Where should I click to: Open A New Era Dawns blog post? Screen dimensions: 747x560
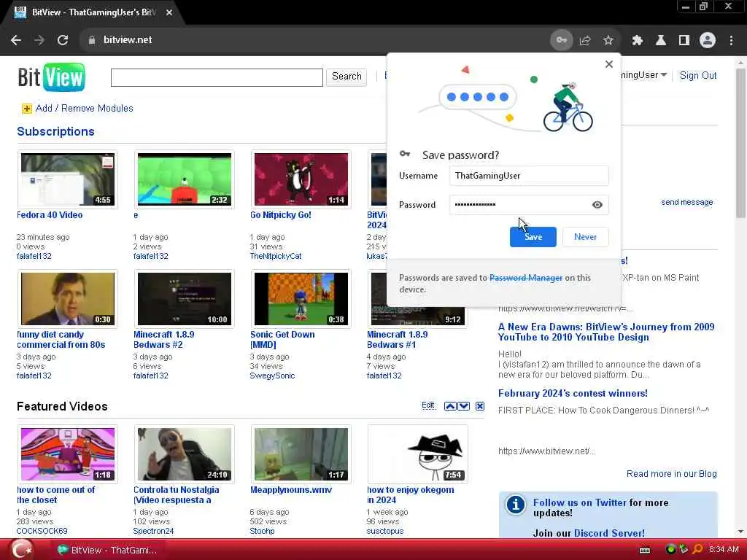(606, 332)
